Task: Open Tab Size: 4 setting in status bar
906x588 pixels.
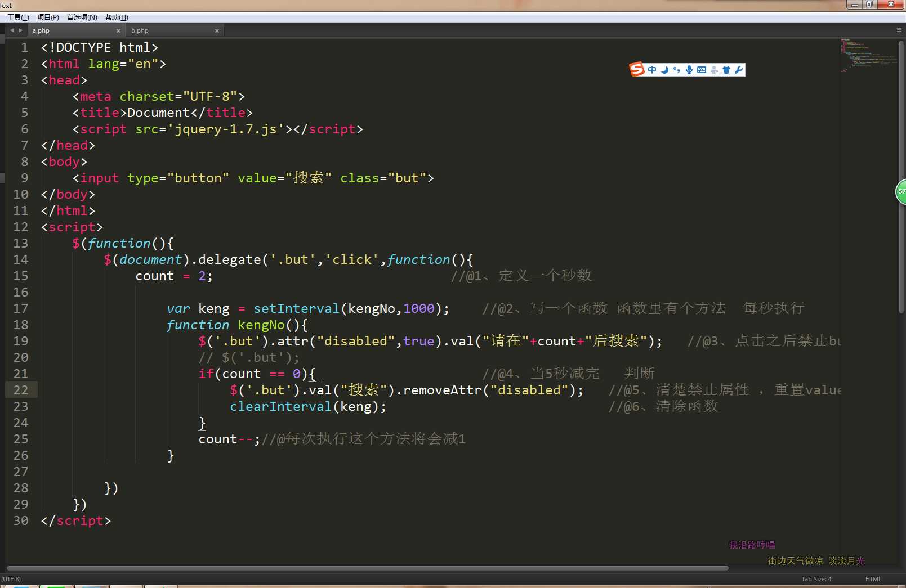Action: tap(816, 579)
